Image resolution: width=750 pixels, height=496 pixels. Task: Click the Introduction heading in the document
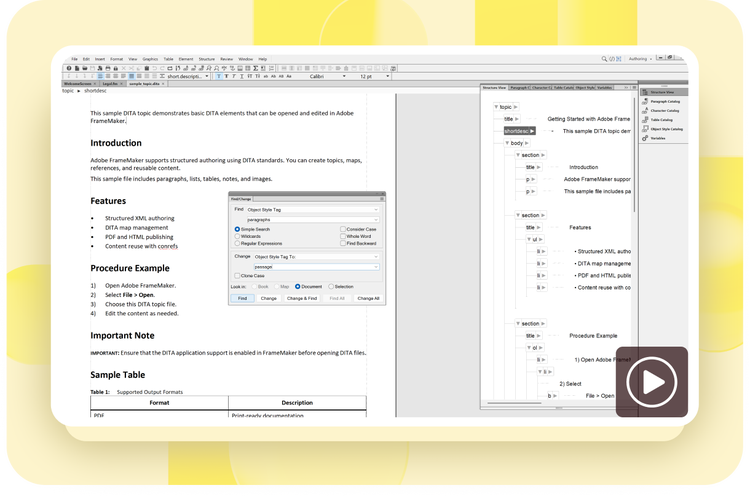[116, 143]
